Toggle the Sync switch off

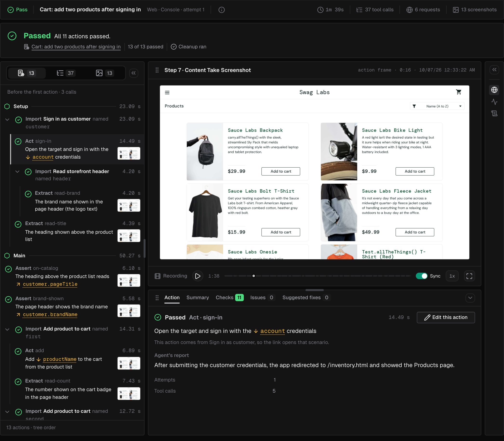tap(421, 276)
